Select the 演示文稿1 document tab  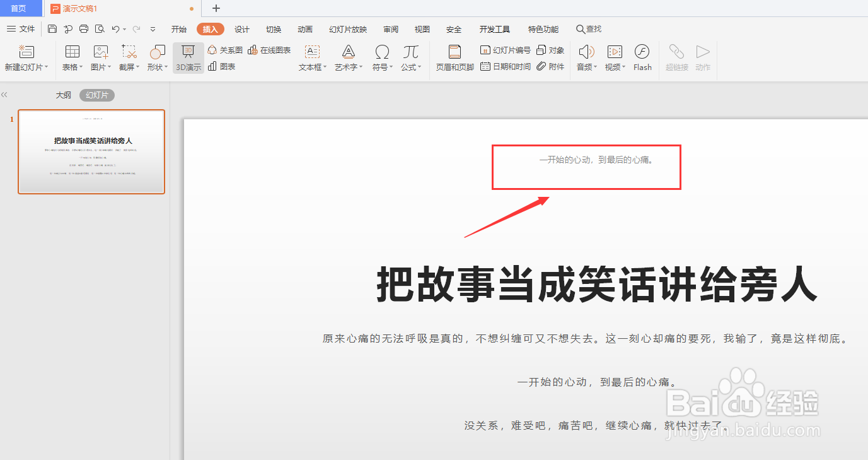pos(123,8)
